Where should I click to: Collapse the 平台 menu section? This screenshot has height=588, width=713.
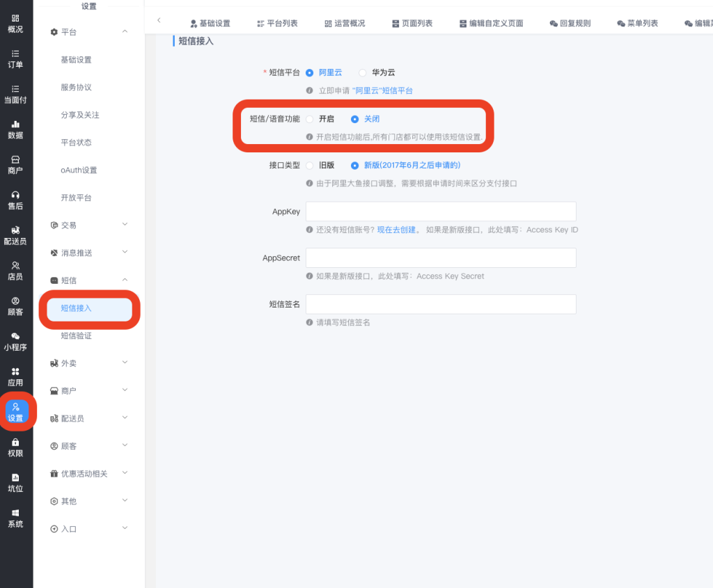125,32
